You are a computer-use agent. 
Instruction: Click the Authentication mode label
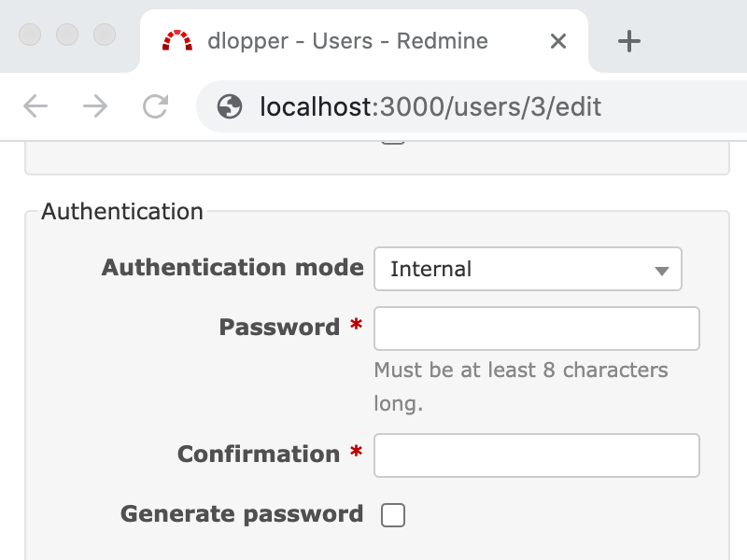(x=233, y=267)
